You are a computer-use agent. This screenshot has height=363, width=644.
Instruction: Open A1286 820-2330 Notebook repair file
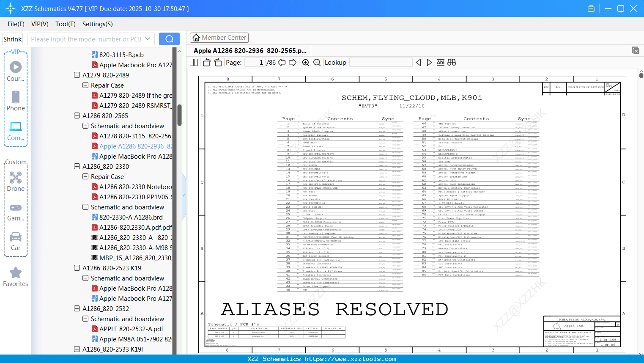pyautogui.click(x=132, y=187)
